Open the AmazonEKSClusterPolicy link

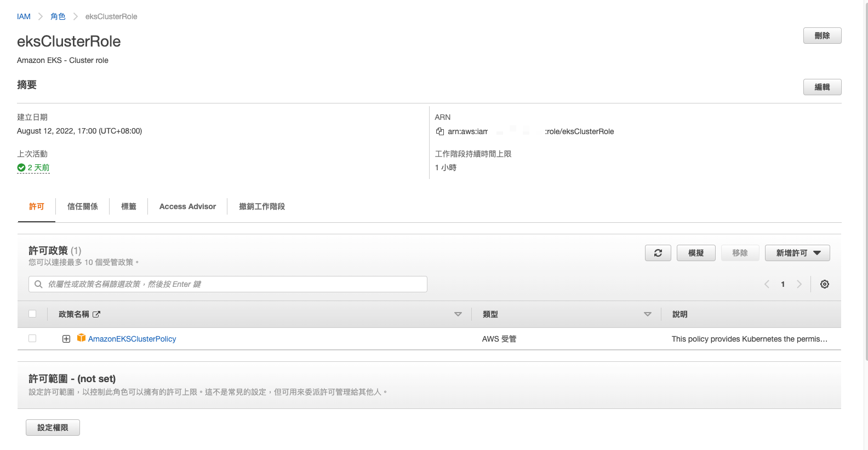pyautogui.click(x=132, y=339)
